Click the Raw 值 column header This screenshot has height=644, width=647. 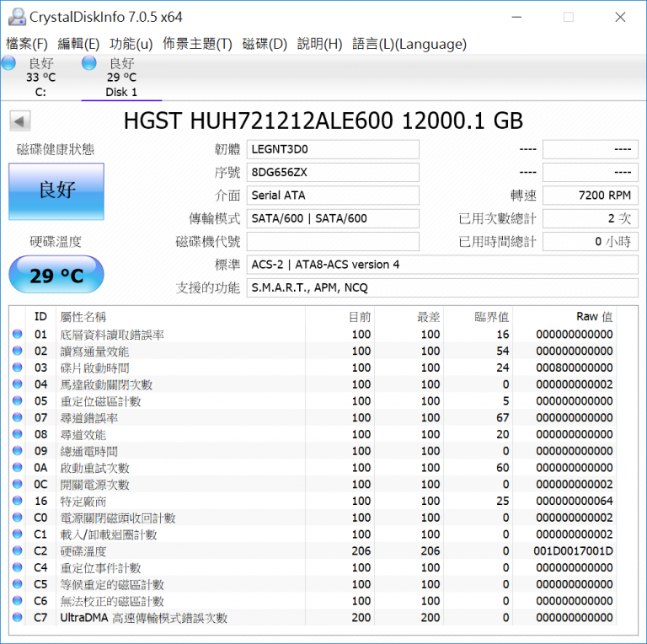[x=594, y=317]
